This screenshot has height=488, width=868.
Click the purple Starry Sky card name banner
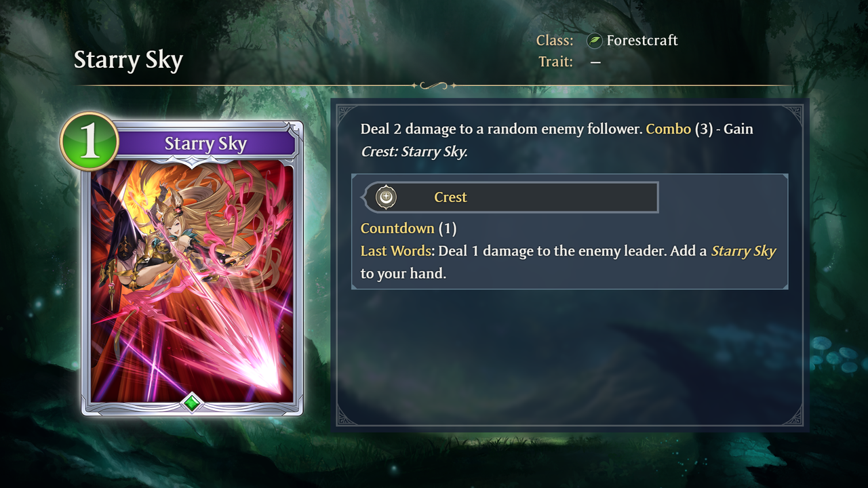pos(205,144)
